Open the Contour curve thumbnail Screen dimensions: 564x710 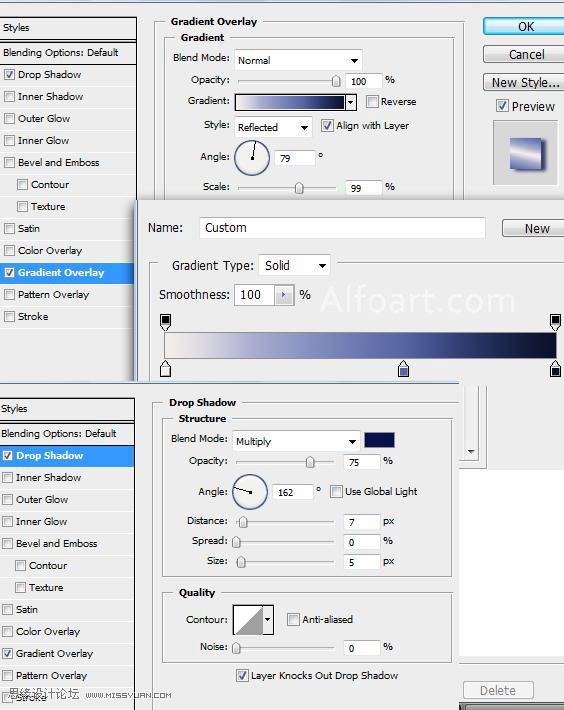(x=248, y=620)
